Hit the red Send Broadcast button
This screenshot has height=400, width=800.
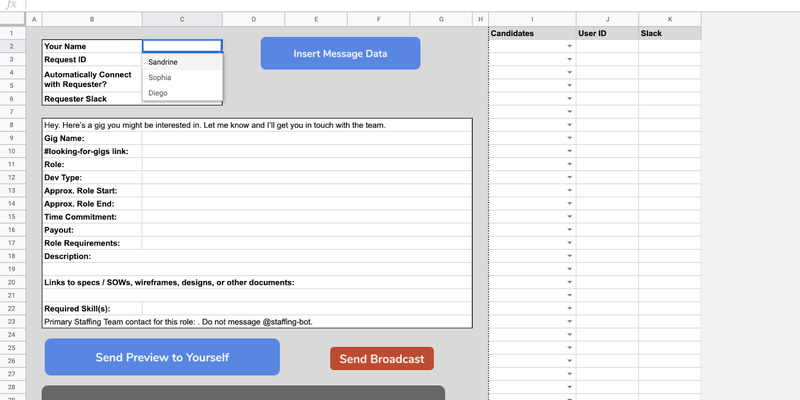[x=381, y=359]
